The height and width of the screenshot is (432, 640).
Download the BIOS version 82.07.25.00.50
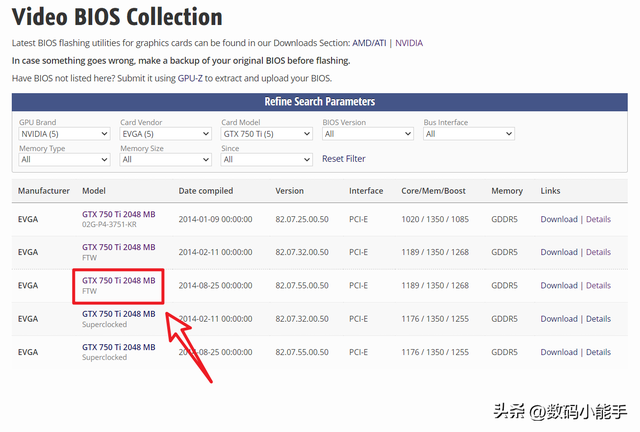pos(559,219)
